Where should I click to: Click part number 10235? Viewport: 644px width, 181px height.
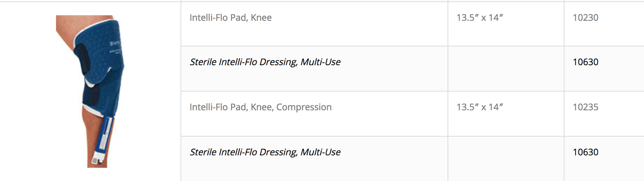[x=585, y=107]
